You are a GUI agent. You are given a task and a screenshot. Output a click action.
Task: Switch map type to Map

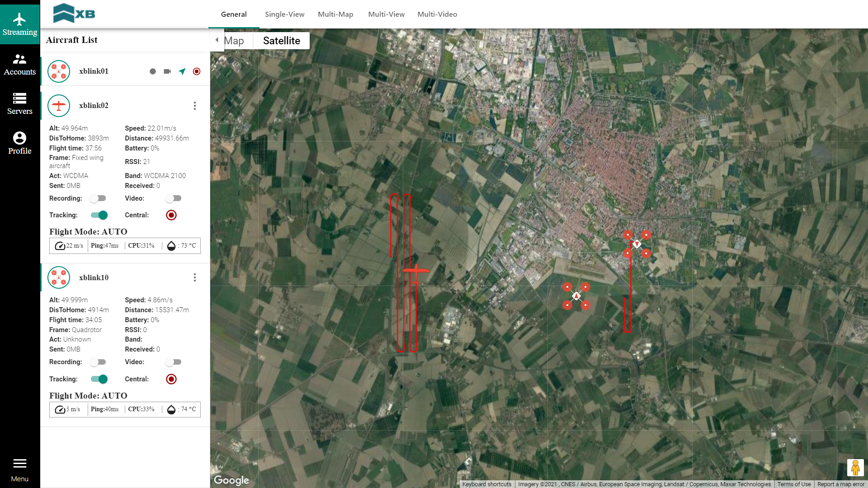(x=234, y=41)
